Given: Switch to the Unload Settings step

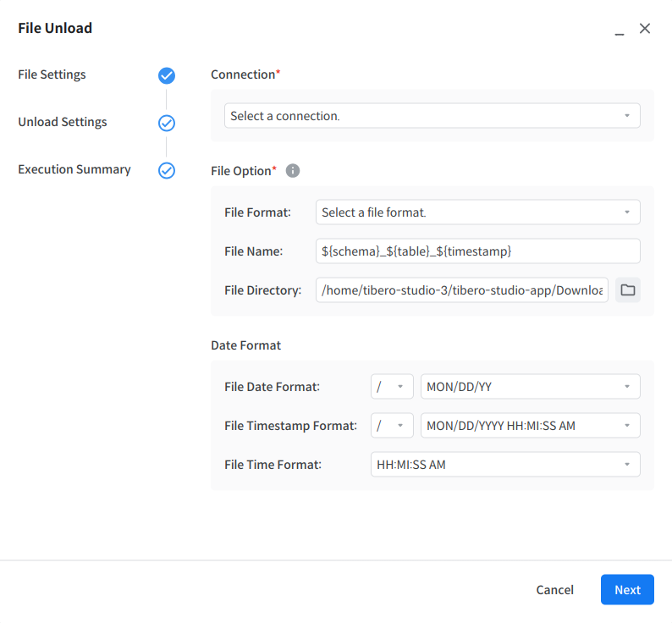Looking at the screenshot, I should (63, 122).
